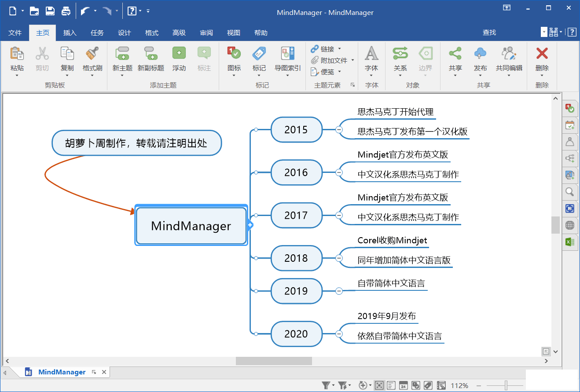Toggle the fit map view status icon
This screenshot has width=580, height=392.
[378, 385]
